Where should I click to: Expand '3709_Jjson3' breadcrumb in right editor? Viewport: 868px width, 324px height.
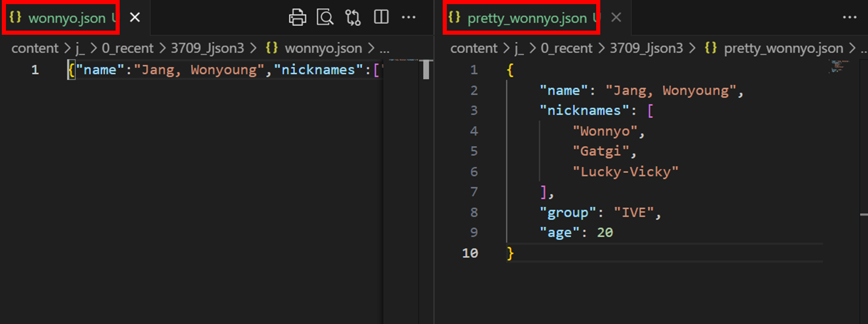click(x=646, y=48)
